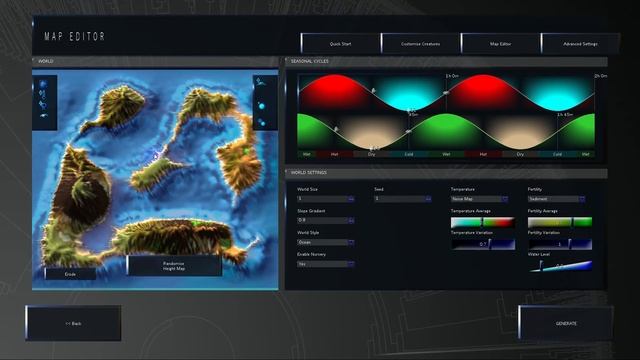Click the temperature curve trough handle near 45m
The image size is (640, 360).
coord(409,111)
